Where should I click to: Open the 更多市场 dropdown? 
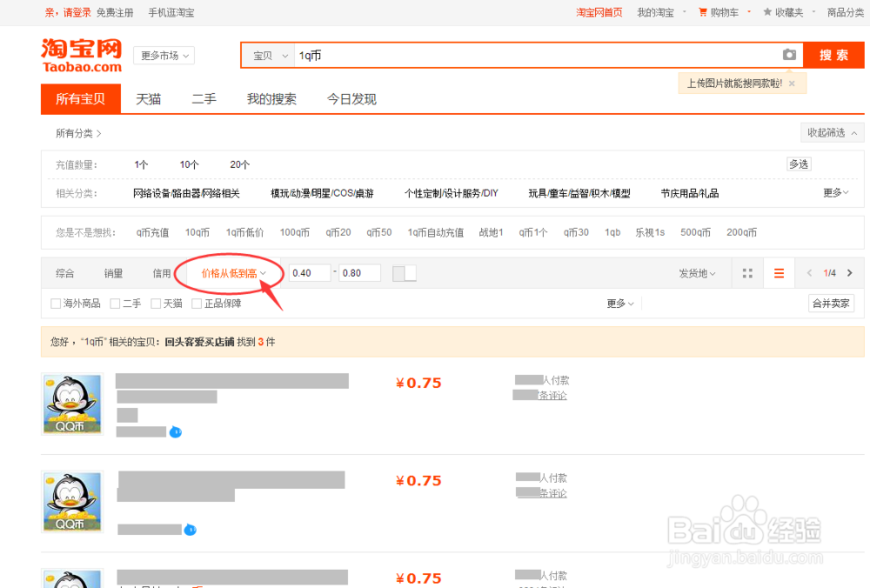(x=164, y=55)
